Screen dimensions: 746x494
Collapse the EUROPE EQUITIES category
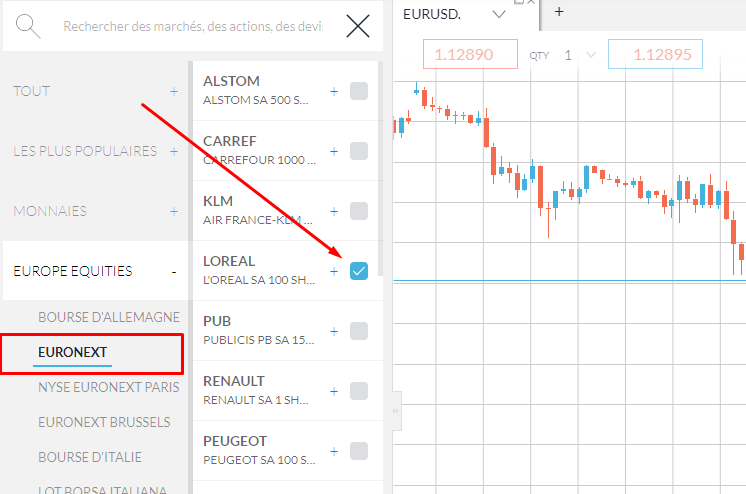tap(174, 271)
